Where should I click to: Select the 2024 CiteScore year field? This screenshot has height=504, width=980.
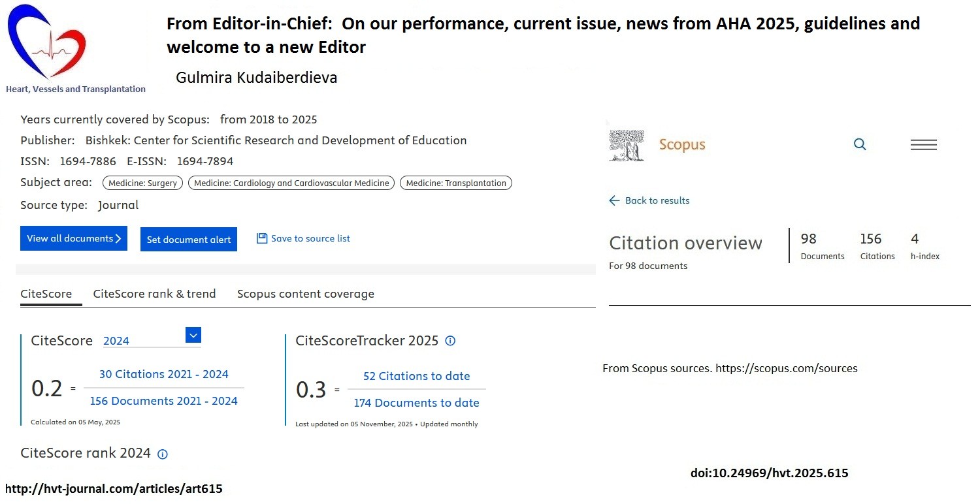(x=140, y=341)
